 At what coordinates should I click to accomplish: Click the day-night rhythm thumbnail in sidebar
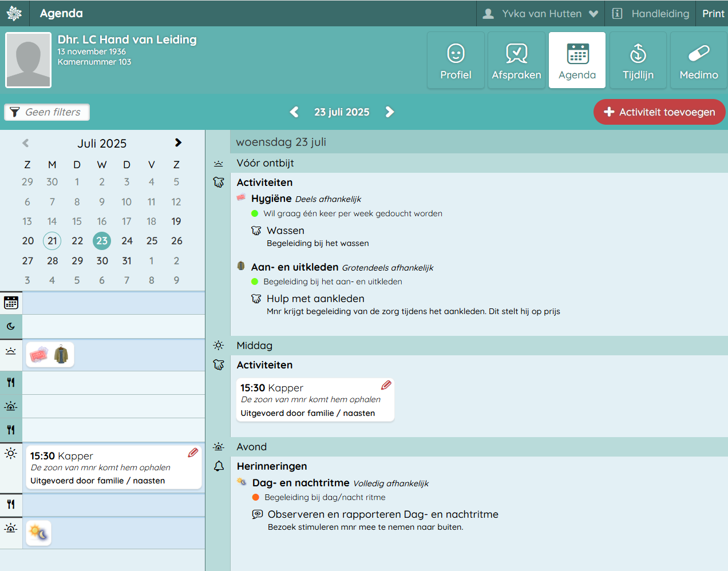[x=39, y=533]
